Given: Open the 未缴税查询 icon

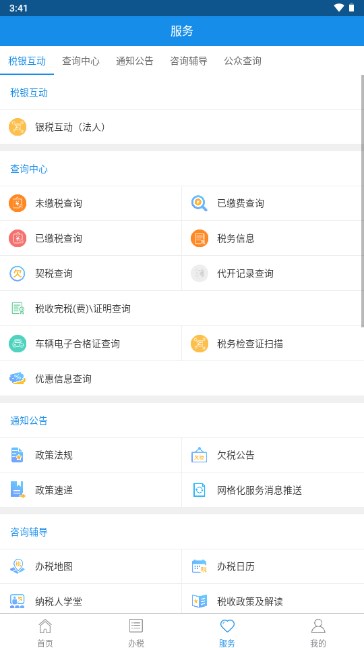Looking at the screenshot, I should click(17, 203).
